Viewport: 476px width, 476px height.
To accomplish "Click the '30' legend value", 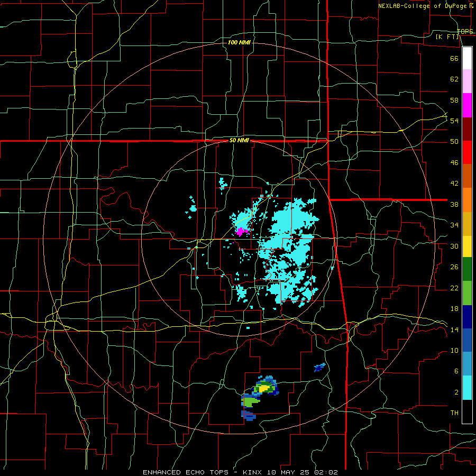I will [454, 246].
